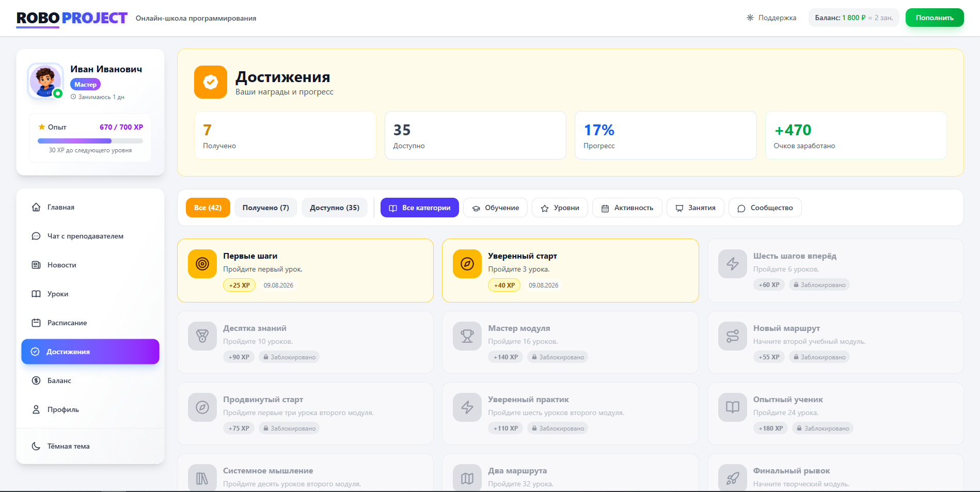Click the star icon beside Опыт

[42, 127]
